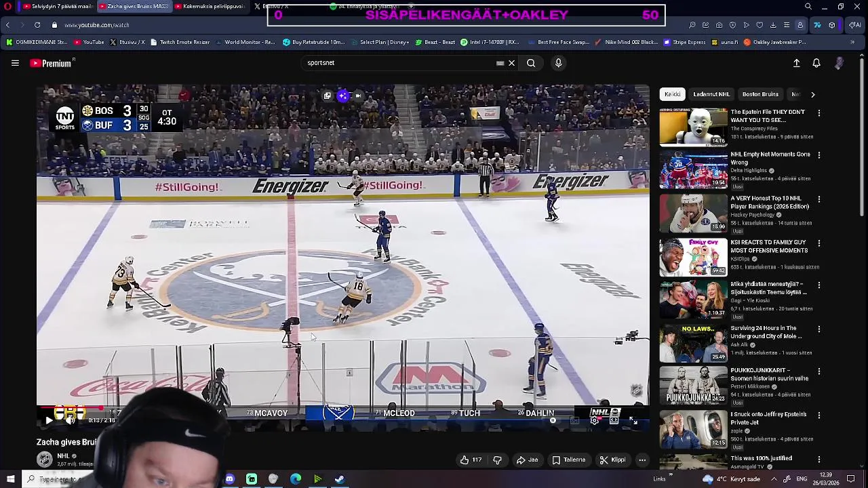
Task: Toggle autoplay switch in player
Action: coord(553,420)
